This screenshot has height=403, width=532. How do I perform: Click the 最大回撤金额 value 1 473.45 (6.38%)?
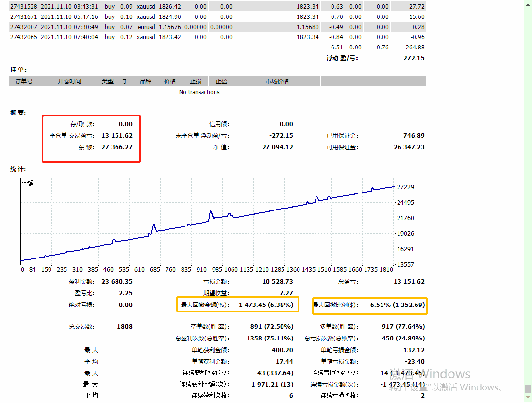266,305
